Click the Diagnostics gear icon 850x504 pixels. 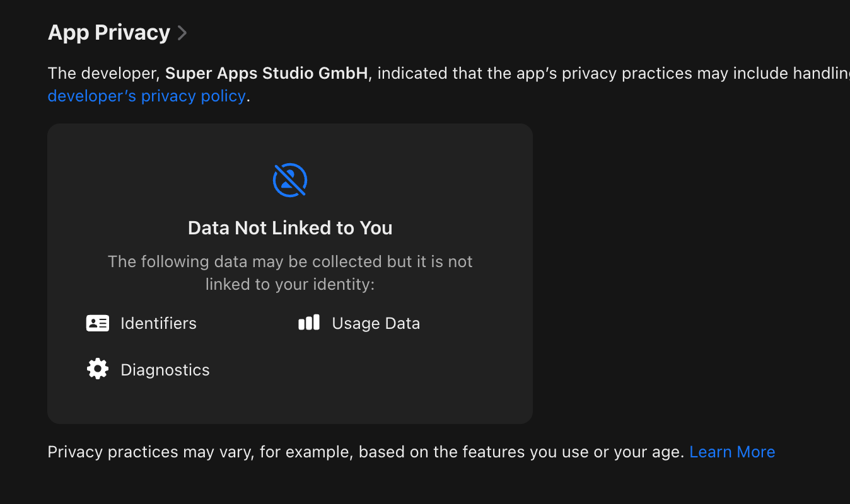[98, 369]
